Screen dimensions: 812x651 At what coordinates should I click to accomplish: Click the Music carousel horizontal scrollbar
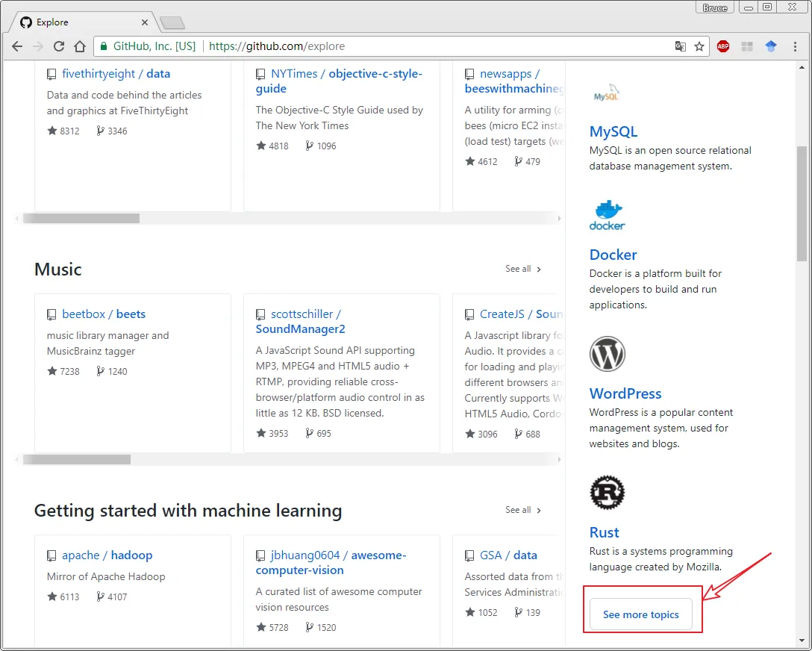point(77,460)
